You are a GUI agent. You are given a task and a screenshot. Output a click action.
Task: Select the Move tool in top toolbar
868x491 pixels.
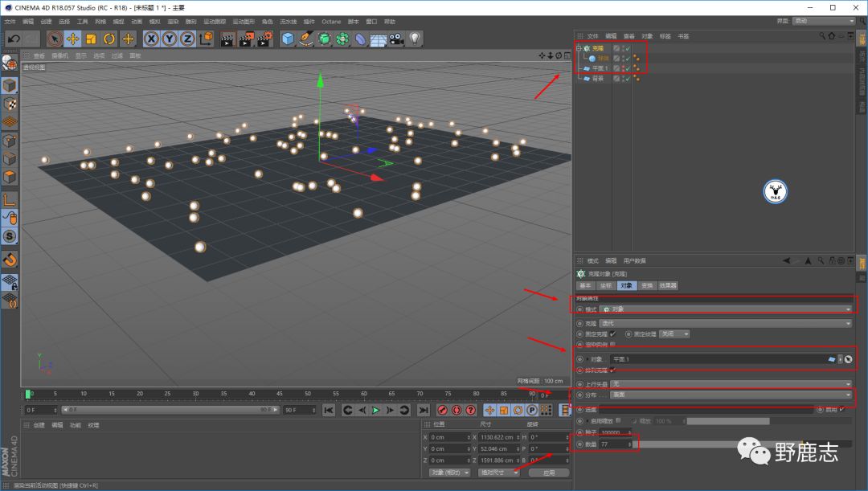(x=73, y=39)
